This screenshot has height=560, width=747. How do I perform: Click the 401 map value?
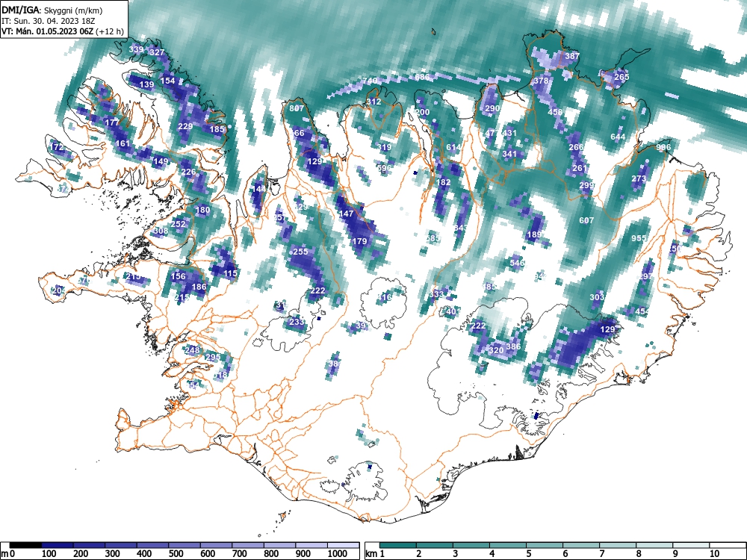[453, 311]
